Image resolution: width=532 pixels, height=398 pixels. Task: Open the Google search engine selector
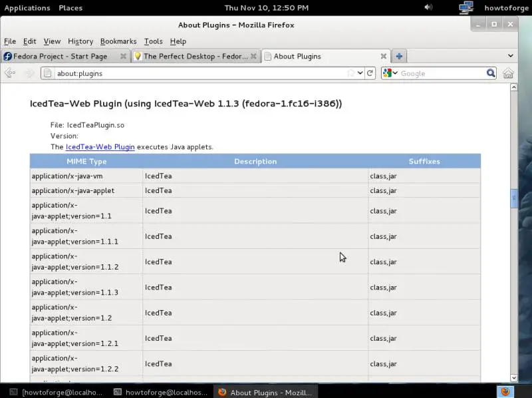pyautogui.click(x=390, y=73)
